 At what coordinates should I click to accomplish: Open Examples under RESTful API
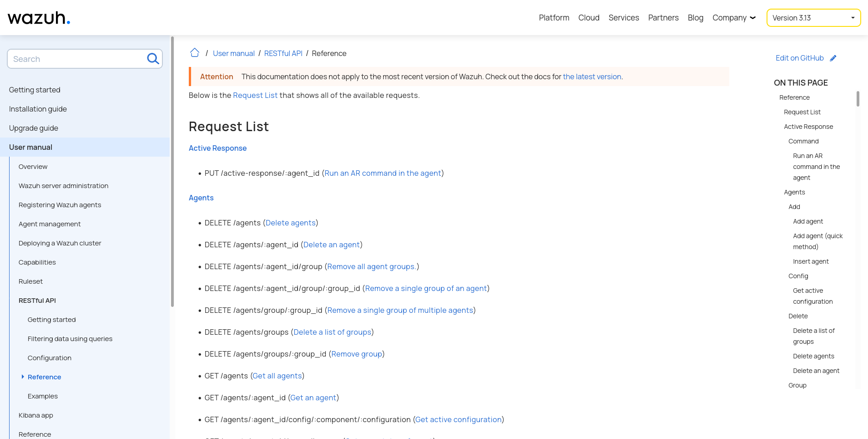click(43, 396)
